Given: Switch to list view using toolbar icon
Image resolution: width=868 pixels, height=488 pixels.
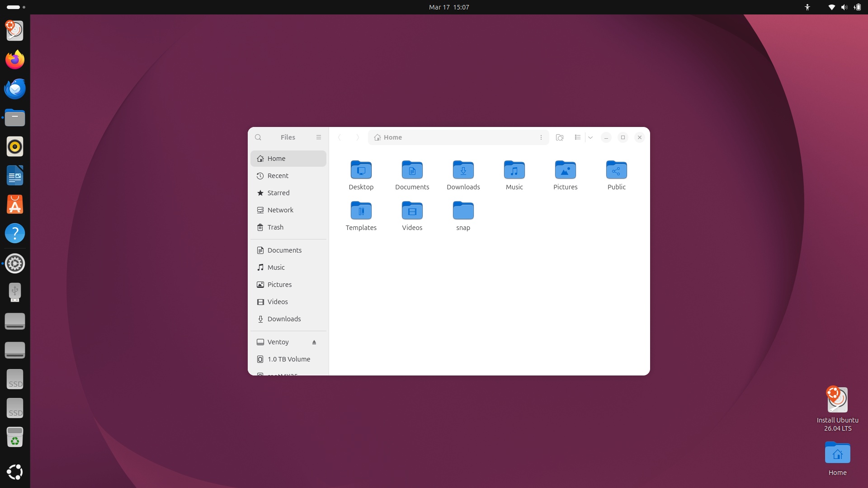Looking at the screenshot, I should (x=577, y=137).
